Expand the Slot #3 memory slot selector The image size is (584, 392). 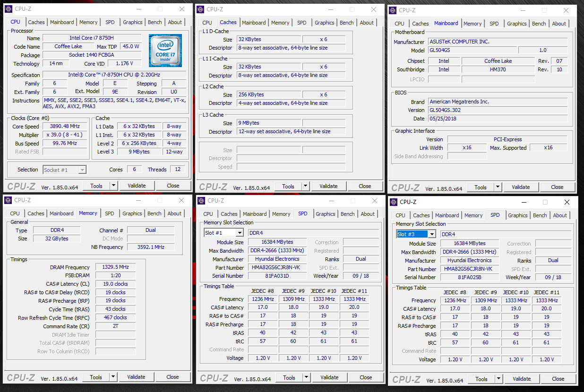[432, 234]
